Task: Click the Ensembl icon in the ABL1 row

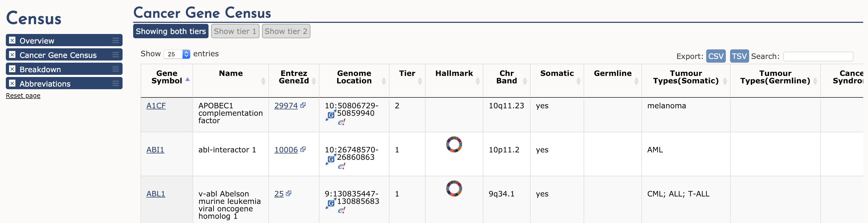Action: coord(342,210)
